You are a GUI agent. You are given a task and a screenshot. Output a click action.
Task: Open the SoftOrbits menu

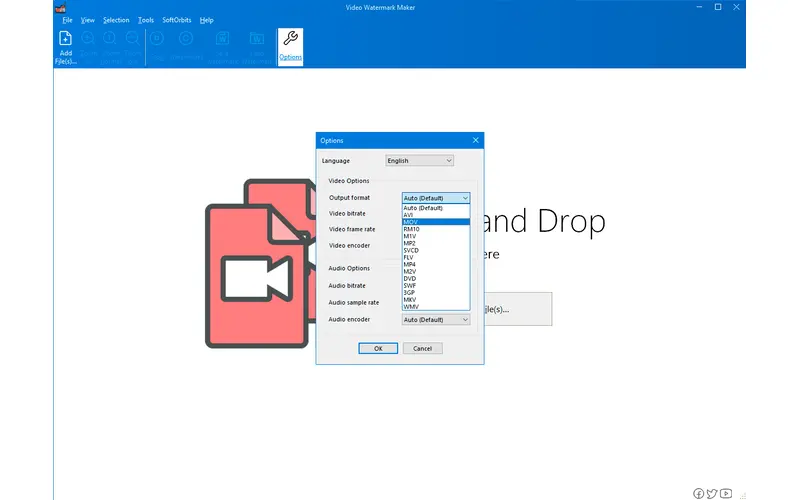coord(176,20)
